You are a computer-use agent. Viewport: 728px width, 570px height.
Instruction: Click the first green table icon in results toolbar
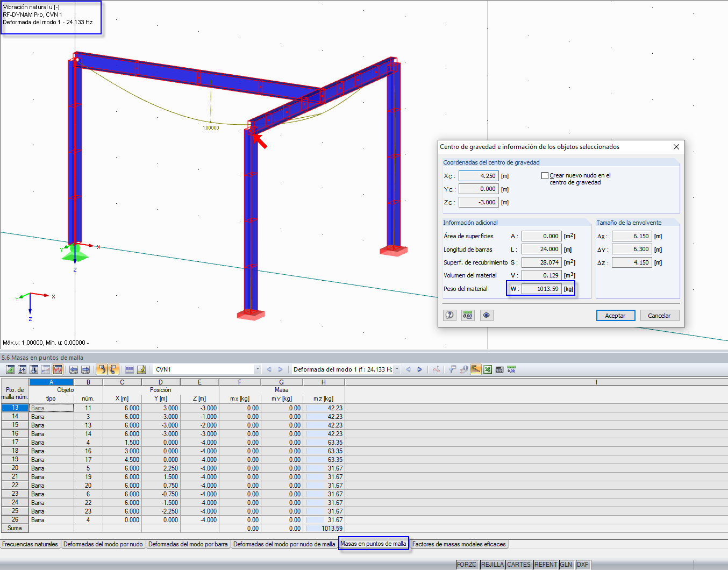(10, 369)
